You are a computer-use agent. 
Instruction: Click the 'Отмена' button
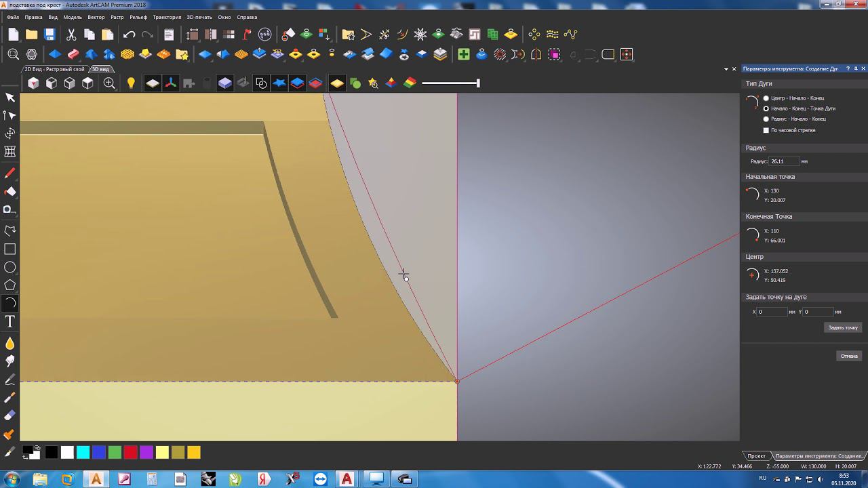coord(849,356)
